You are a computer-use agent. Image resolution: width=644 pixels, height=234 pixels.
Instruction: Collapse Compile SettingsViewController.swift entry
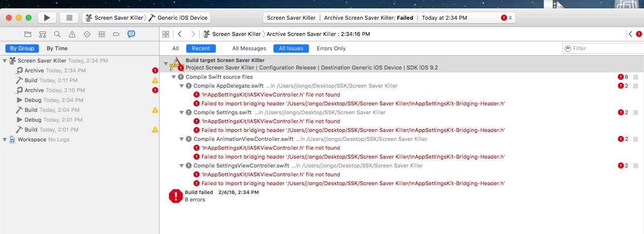[182, 166]
